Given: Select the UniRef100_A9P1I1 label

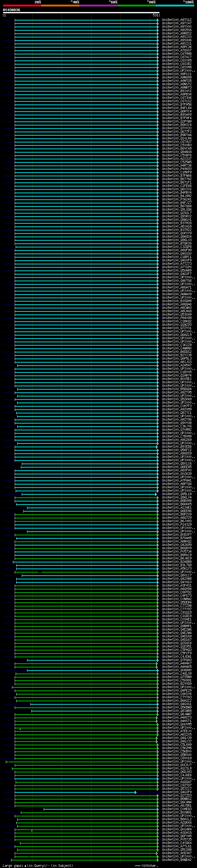Looking at the screenshot, I should (177, 74).
